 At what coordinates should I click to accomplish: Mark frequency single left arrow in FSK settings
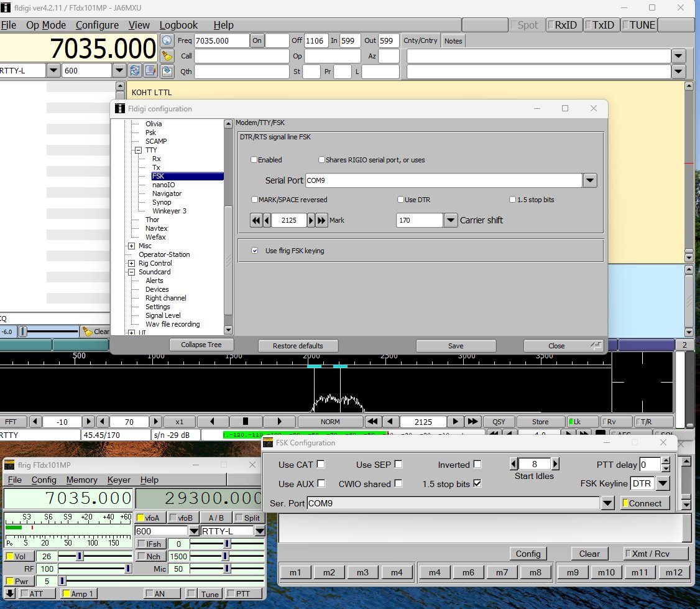(267, 220)
